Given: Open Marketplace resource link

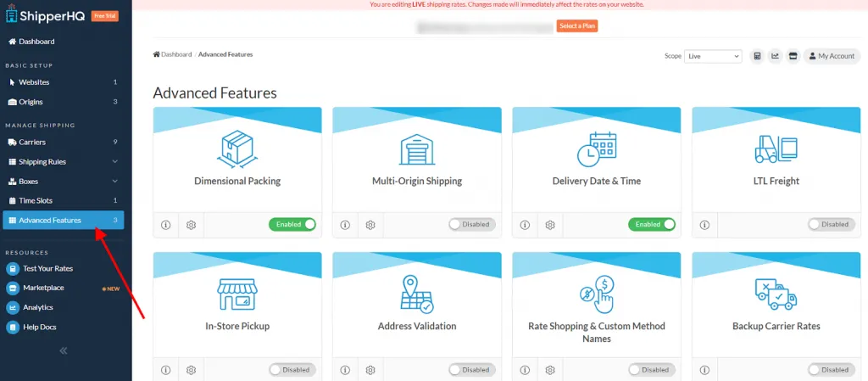Looking at the screenshot, I should click(36, 288).
